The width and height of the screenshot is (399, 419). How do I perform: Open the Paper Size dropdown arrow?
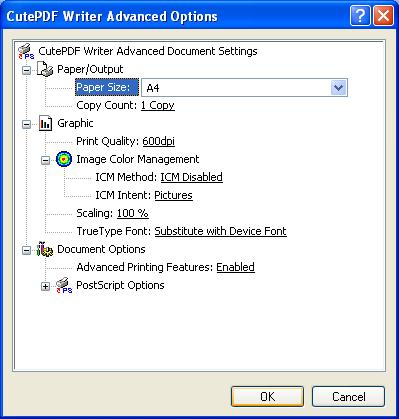[x=338, y=88]
